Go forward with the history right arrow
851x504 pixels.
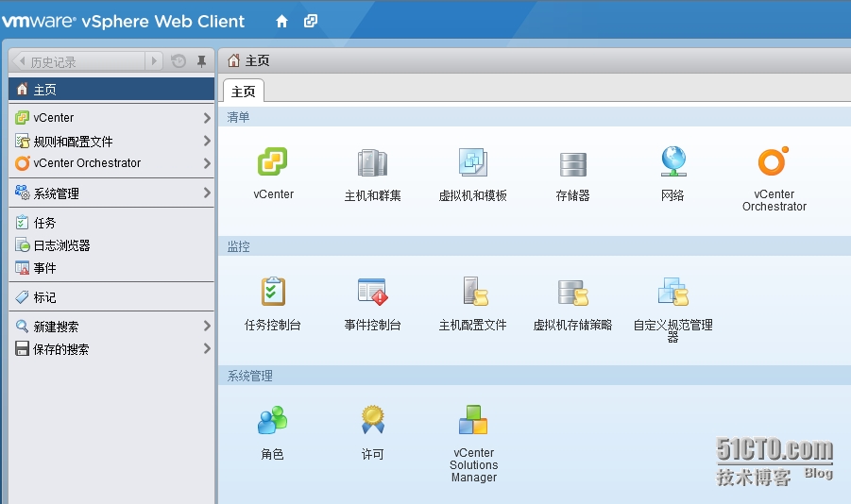pos(154,60)
